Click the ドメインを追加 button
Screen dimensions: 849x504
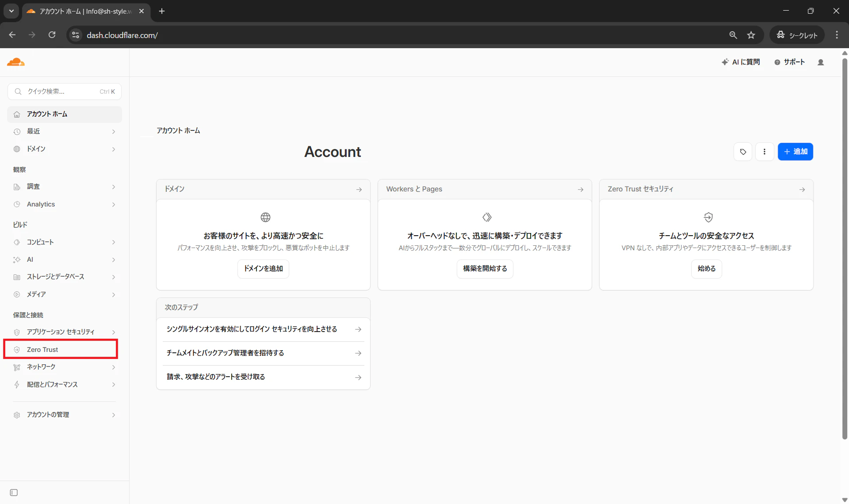point(264,269)
